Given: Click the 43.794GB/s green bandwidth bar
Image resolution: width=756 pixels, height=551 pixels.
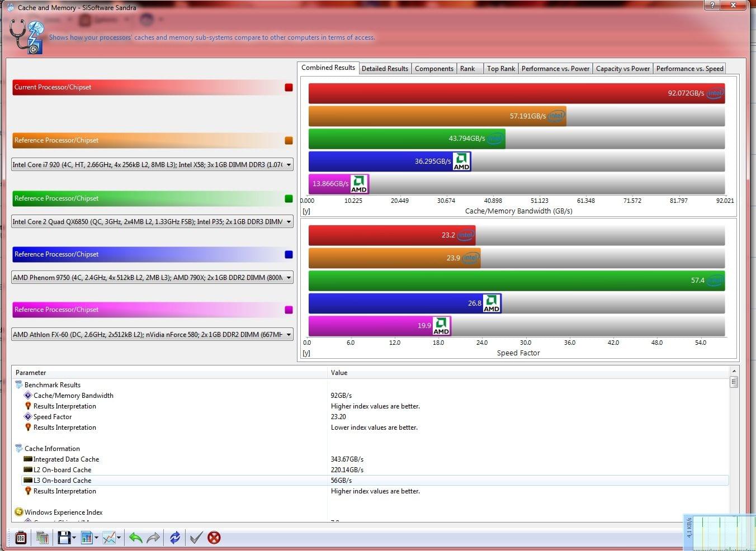Looking at the screenshot, I should [x=407, y=139].
